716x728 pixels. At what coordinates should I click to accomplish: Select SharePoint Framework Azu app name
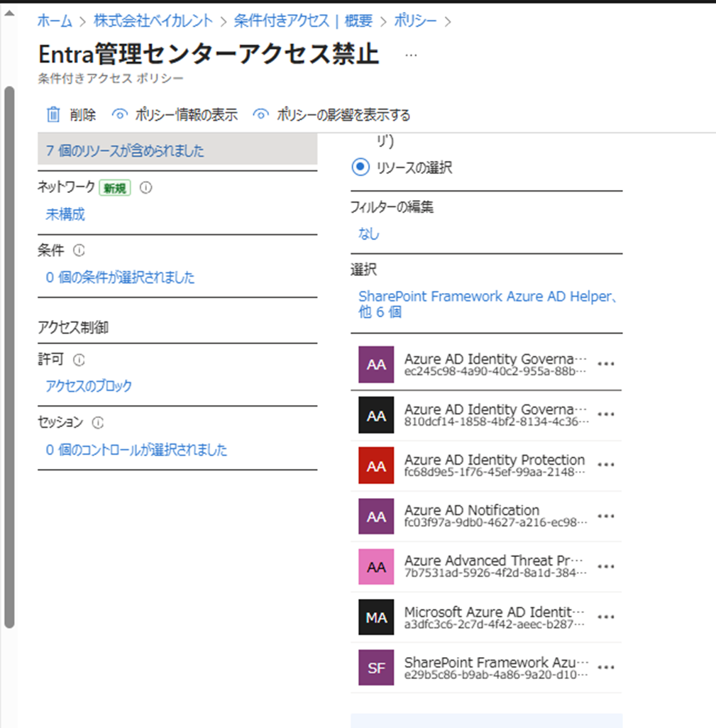click(x=496, y=663)
